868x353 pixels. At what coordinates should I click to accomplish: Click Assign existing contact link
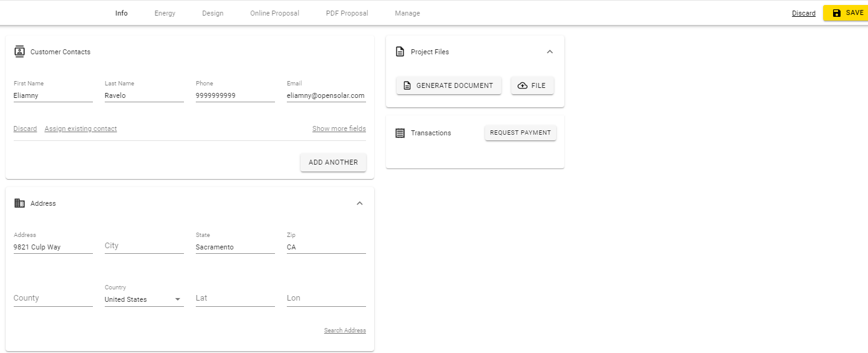pyautogui.click(x=80, y=128)
